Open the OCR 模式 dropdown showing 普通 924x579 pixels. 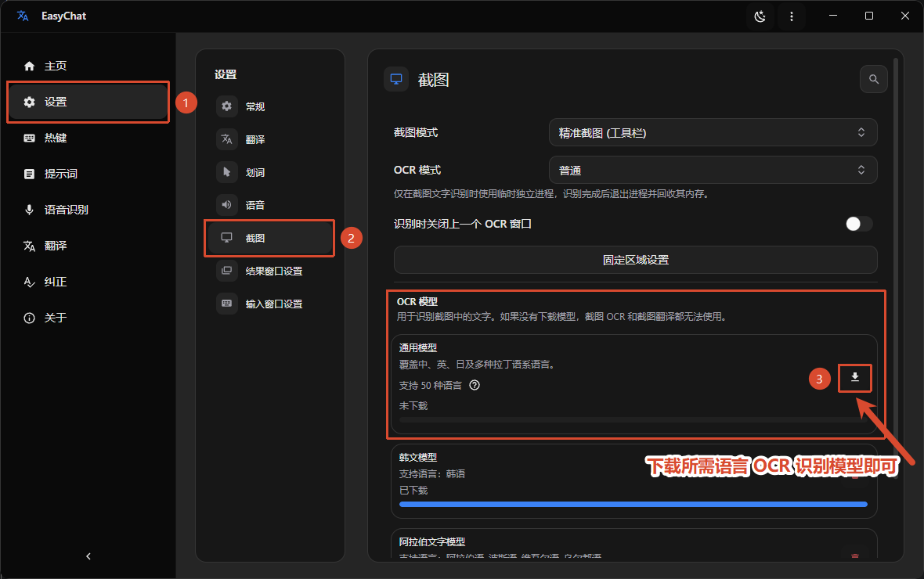click(713, 171)
